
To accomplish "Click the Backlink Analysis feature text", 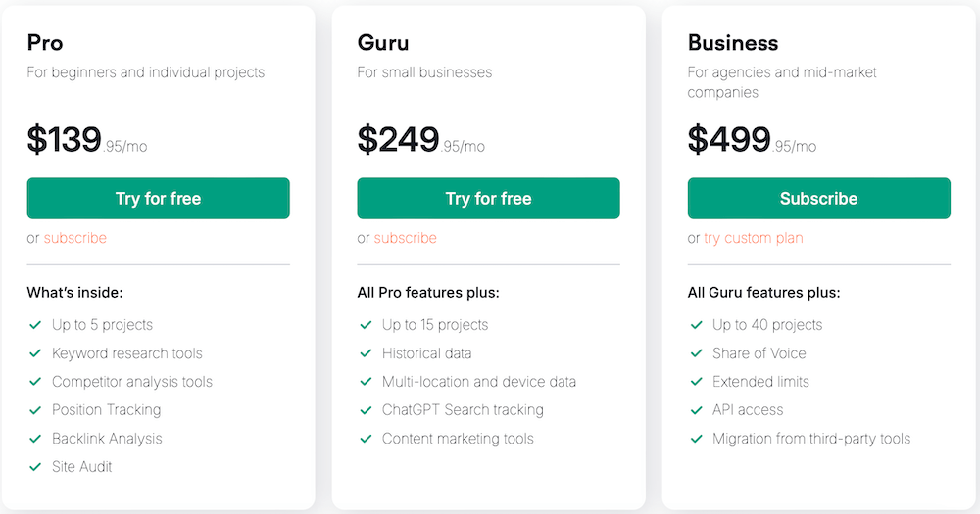I will point(107,438).
